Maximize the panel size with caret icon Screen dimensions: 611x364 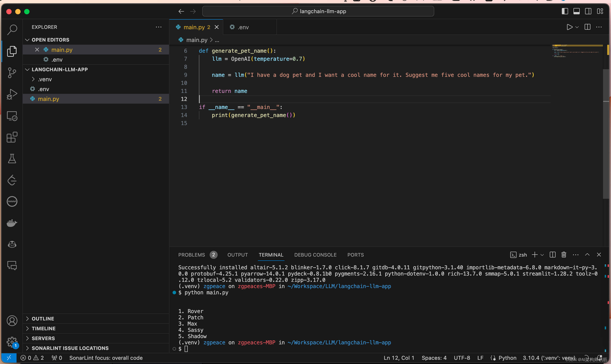pyautogui.click(x=587, y=255)
